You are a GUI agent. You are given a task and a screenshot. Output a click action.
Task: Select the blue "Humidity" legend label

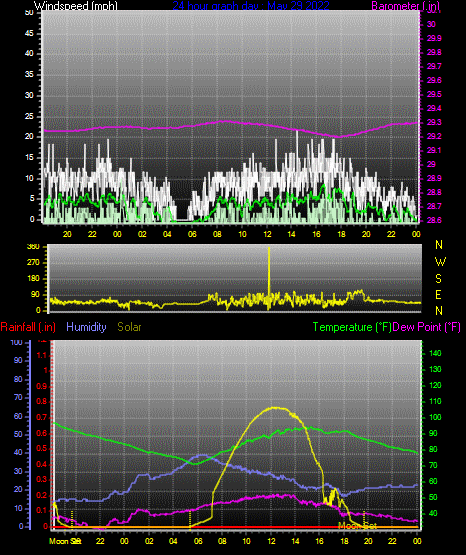(x=86, y=327)
